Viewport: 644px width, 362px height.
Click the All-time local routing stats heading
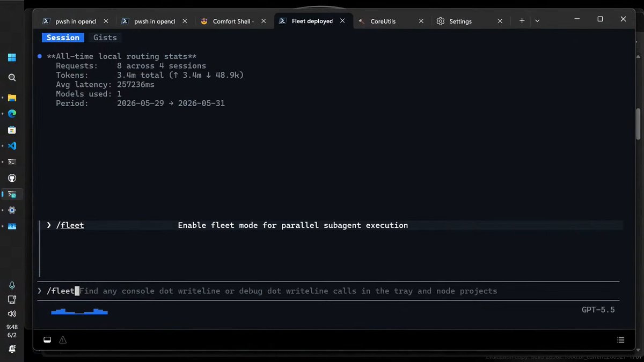(122, 56)
